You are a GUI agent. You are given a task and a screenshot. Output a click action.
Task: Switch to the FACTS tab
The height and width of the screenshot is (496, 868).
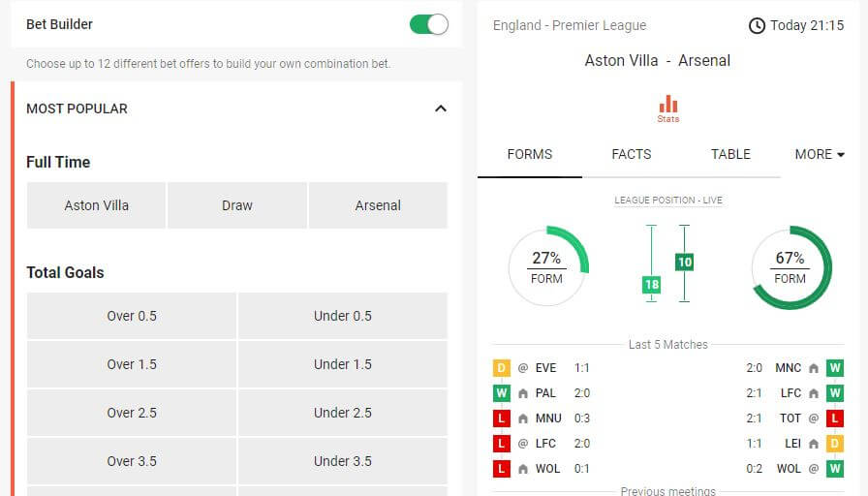[632, 154]
